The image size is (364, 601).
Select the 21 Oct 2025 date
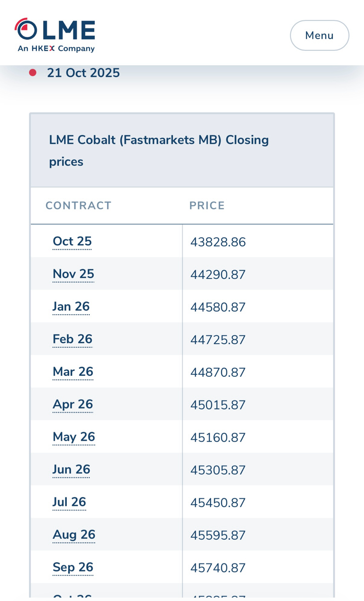pyautogui.click(x=83, y=73)
